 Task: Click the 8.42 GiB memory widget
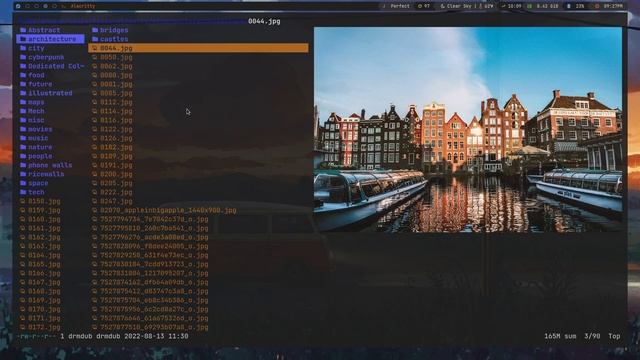543,6
